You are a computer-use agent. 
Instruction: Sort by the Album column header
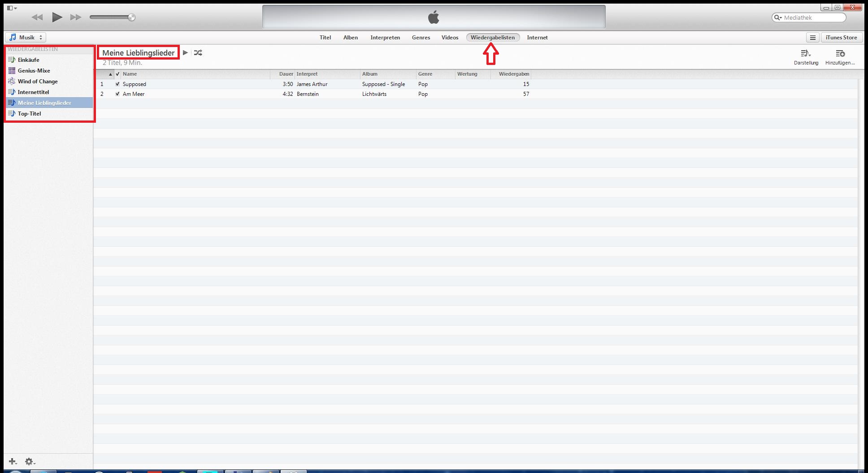pyautogui.click(x=388, y=74)
